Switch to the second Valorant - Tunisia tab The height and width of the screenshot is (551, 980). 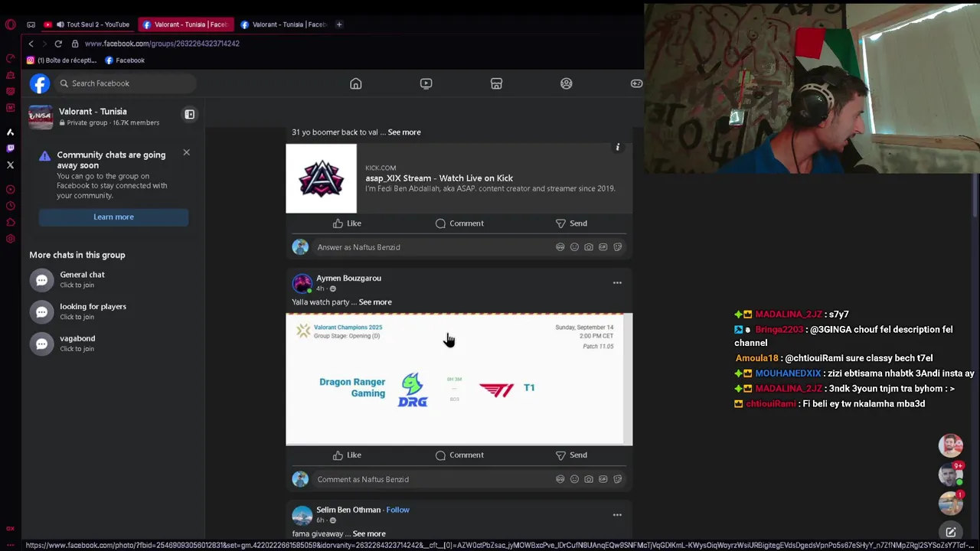[x=284, y=24]
